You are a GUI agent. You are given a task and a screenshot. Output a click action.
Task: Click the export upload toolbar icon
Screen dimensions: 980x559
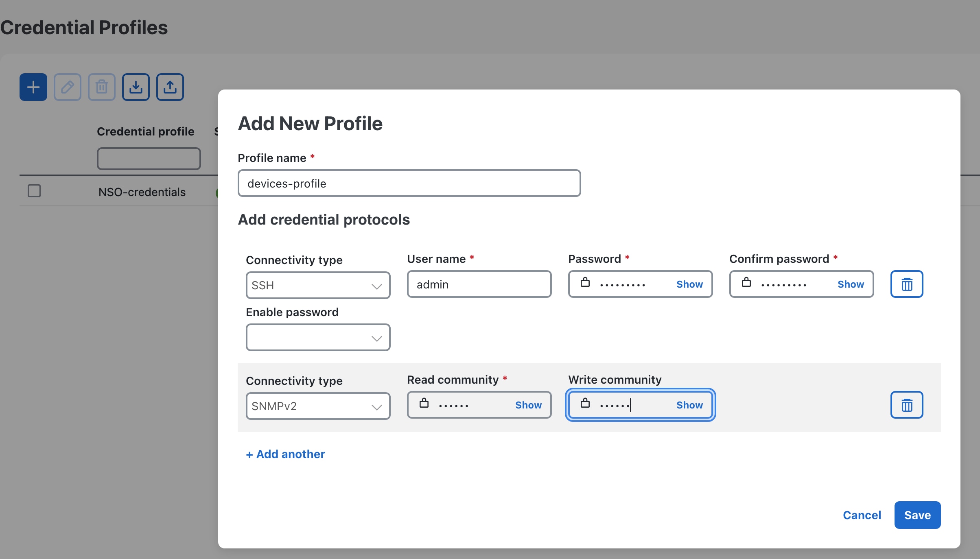coord(170,87)
